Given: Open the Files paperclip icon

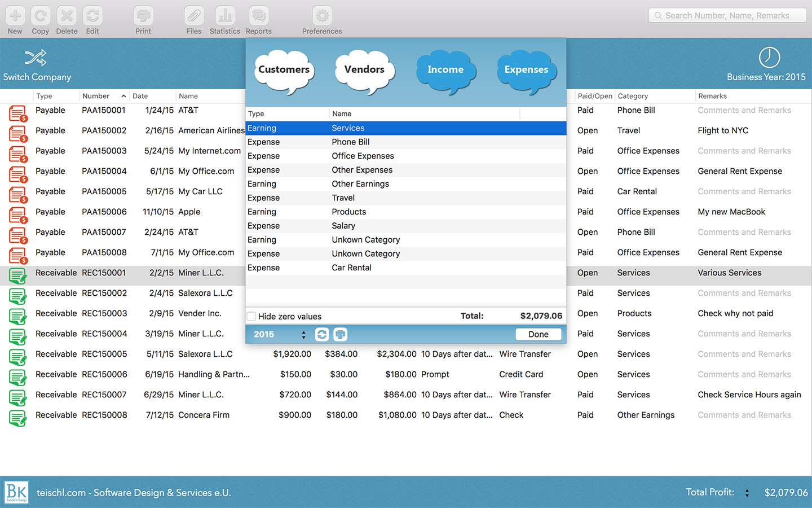Looking at the screenshot, I should (194, 16).
